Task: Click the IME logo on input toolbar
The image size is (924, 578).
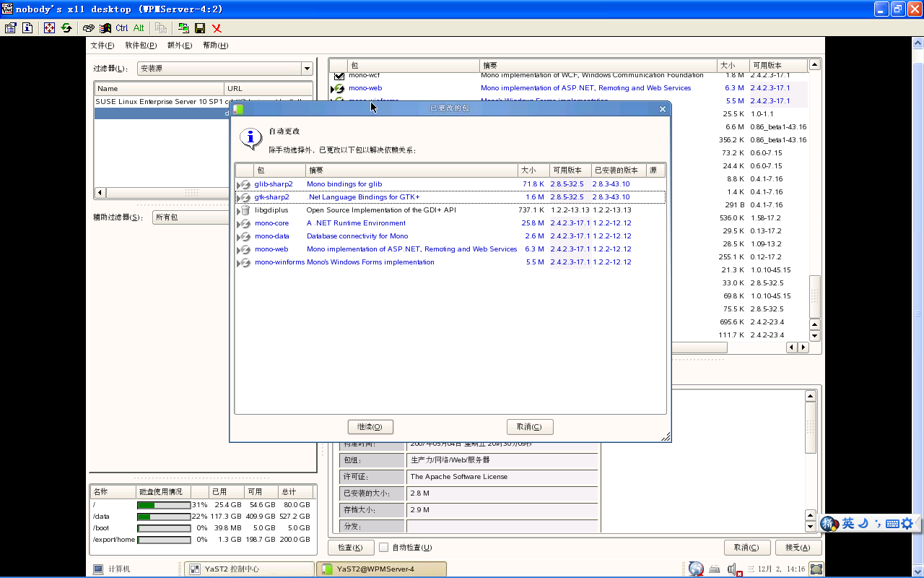Action: [x=829, y=524]
